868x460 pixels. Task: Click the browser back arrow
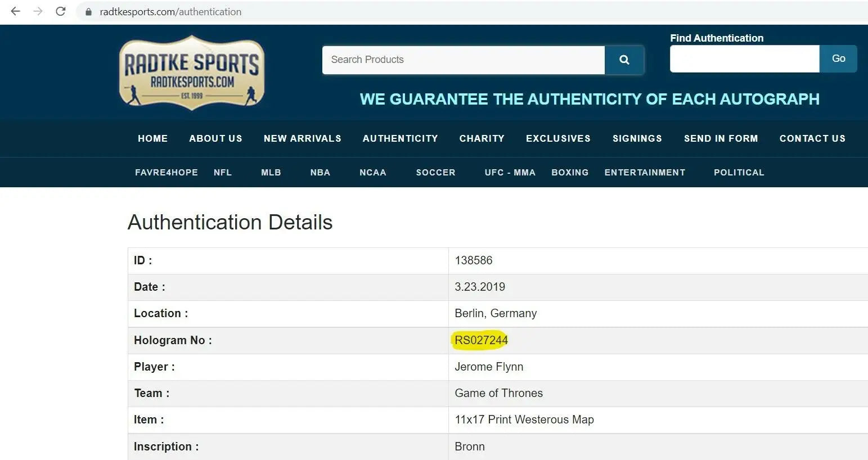click(15, 11)
